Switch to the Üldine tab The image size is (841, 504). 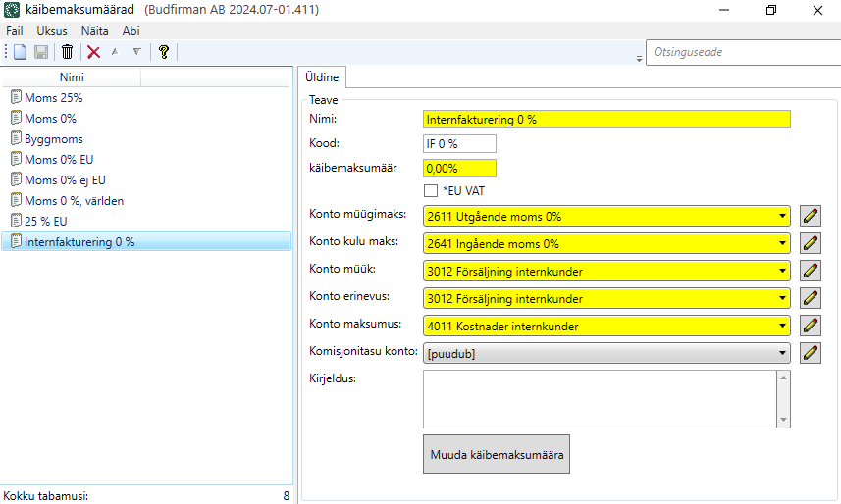click(322, 77)
